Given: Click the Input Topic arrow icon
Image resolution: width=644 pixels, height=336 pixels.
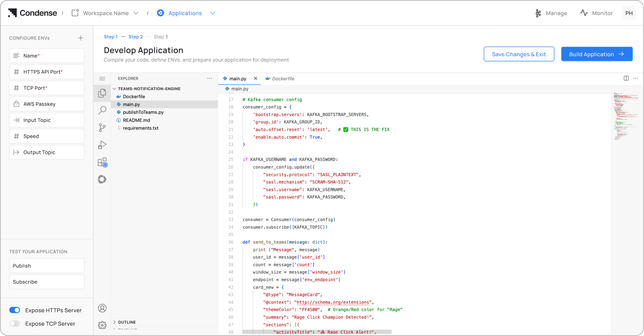Looking at the screenshot, I should click(x=16, y=120).
